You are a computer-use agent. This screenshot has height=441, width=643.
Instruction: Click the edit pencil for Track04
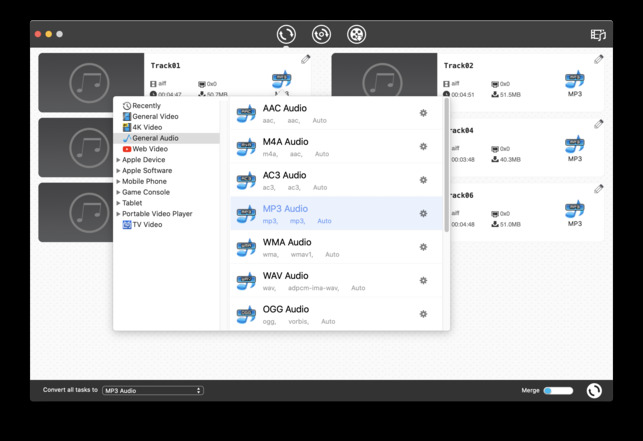599,124
